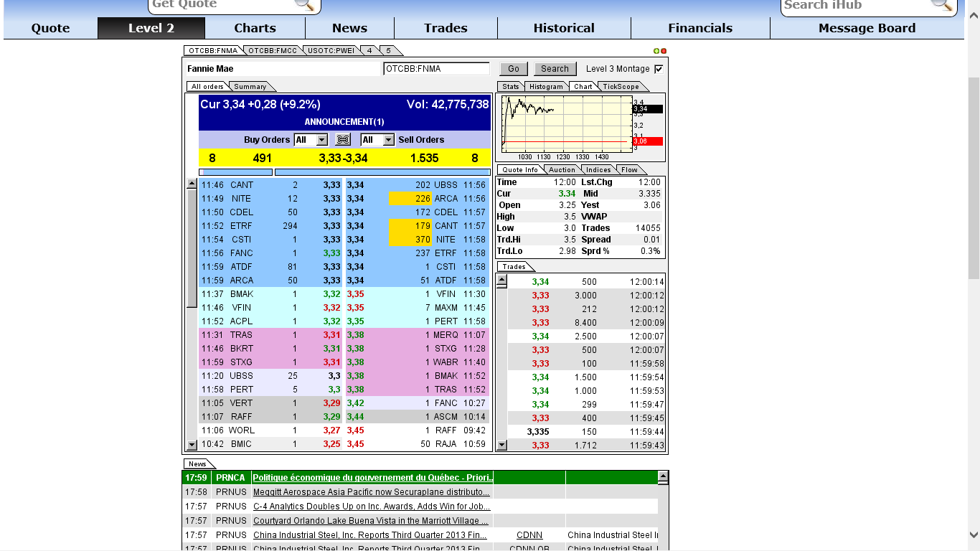Click order book scroll up arrow

click(x=192, y=184)
